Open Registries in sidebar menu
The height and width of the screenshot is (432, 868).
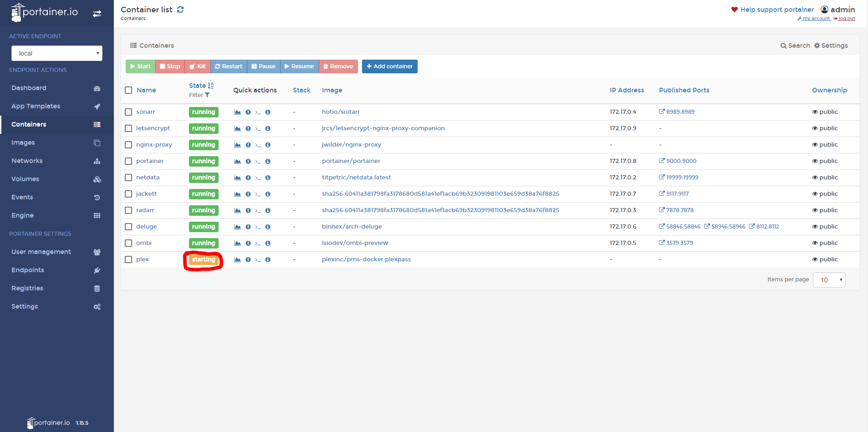[57, 288]
